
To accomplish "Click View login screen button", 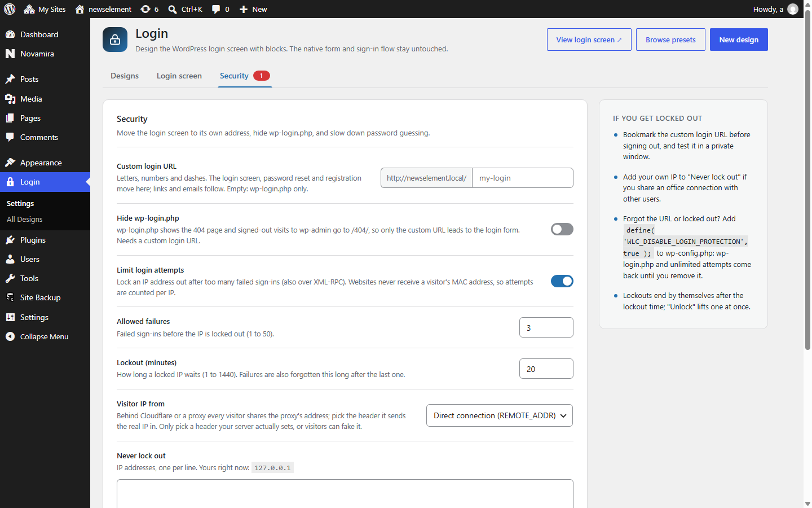I will pos(589,40).
